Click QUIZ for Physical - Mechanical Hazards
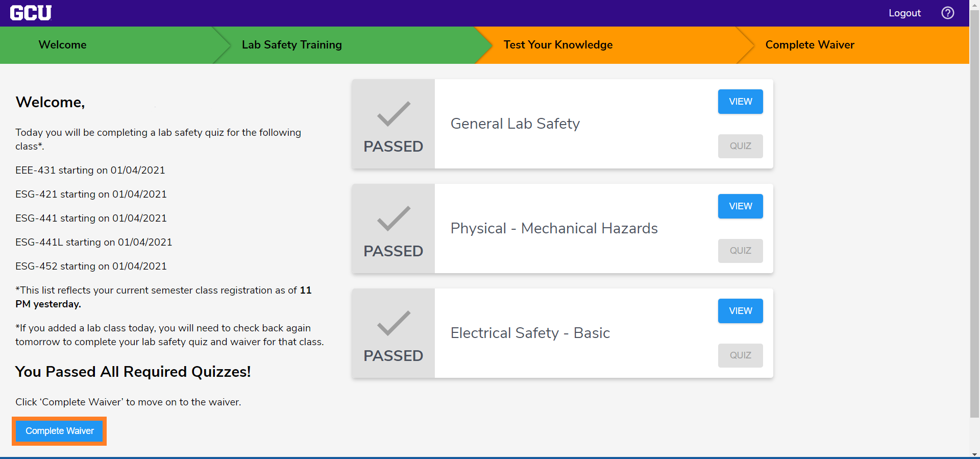Viewport: 980px width, 459px height. pyautogui.click(x=740, y=251)
